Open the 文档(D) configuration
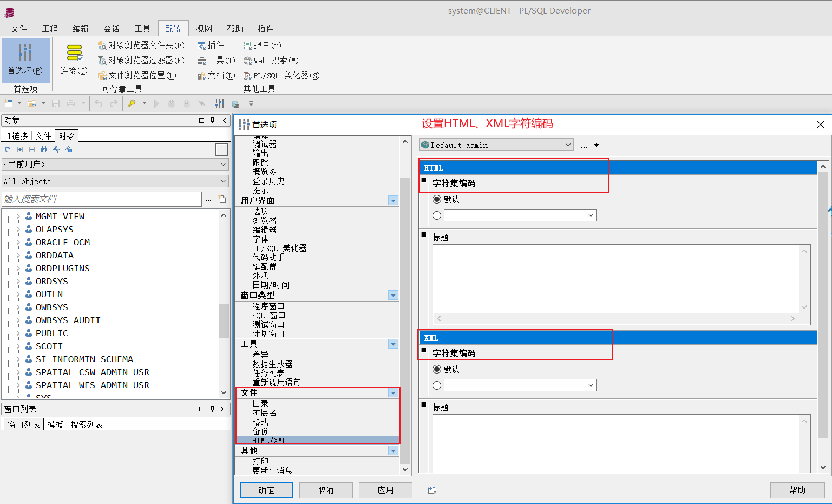This screenshot has width=832, height=504. tap(216, 76)
